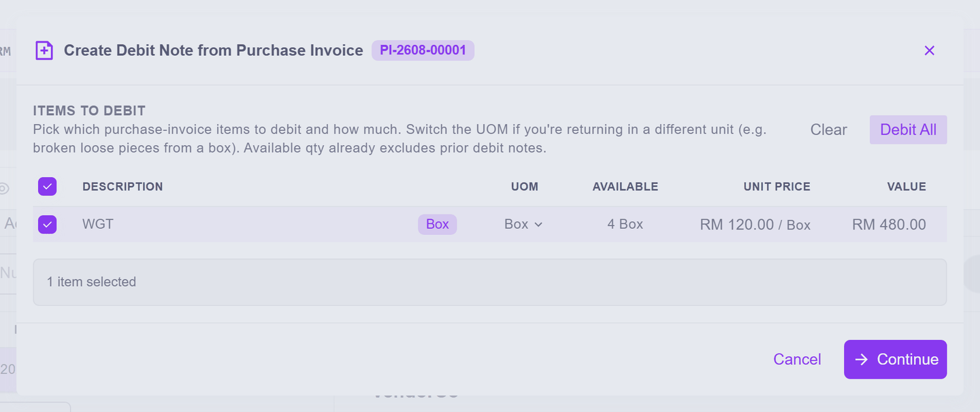Cancel the debit note creation
Viewport: 980px width, 412px height.
(x=797, y=360)
